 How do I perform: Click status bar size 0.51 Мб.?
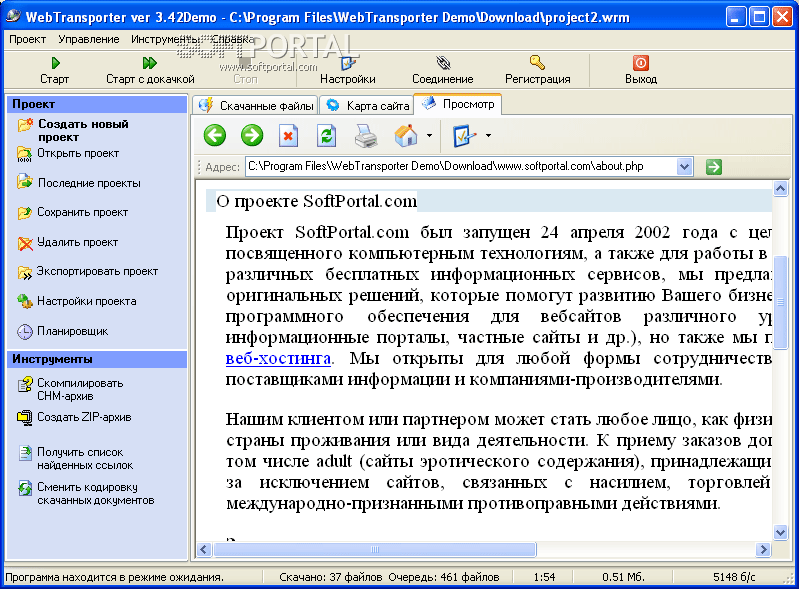pyautogui.click(x=623, y=577)
